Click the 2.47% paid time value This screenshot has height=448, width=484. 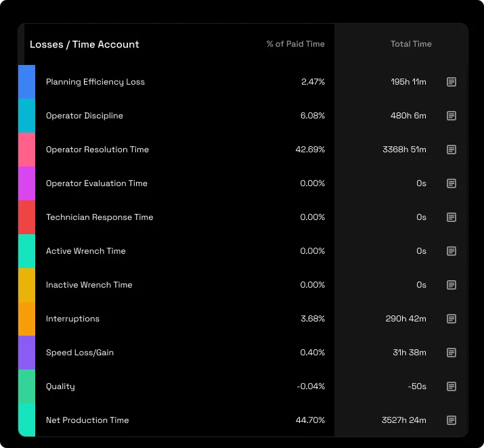pos(313,82)
